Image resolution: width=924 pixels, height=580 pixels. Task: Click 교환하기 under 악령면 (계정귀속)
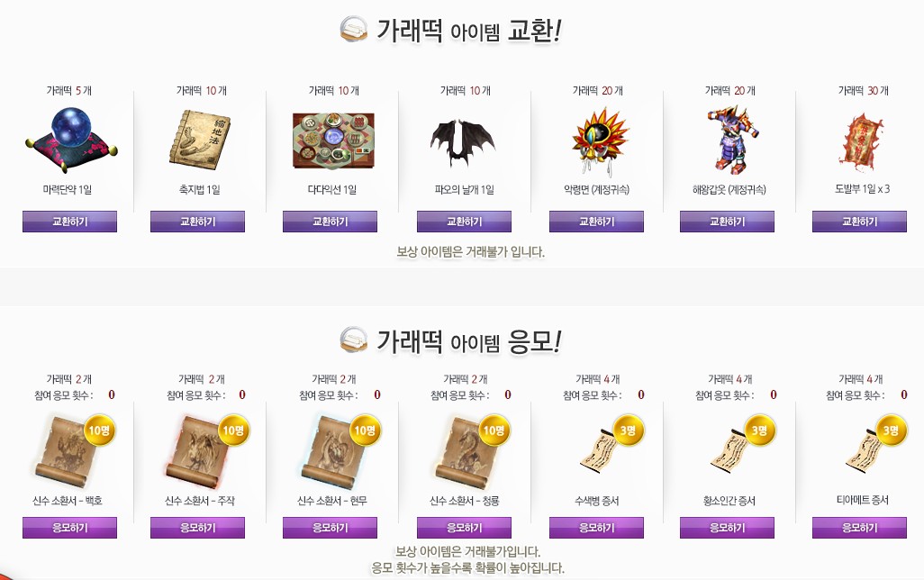[x=596, y=222]
